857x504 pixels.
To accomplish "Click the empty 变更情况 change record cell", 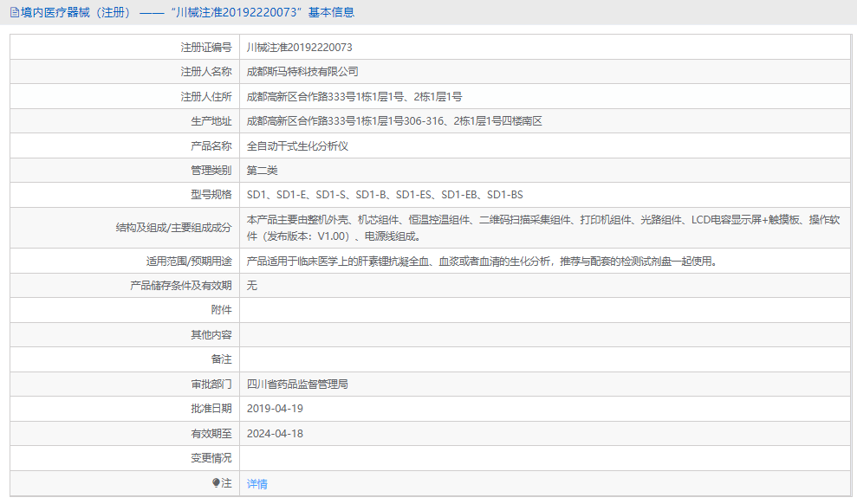I will (x=433, y=457).
